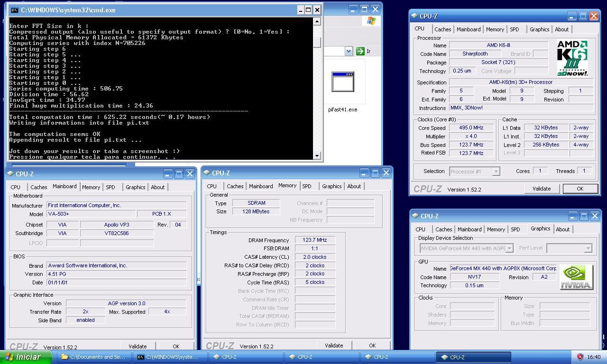The image size is (607, 364).
Task: Click CPU-Z title icon in Mainboard window
Action: [x=11, y=174]
